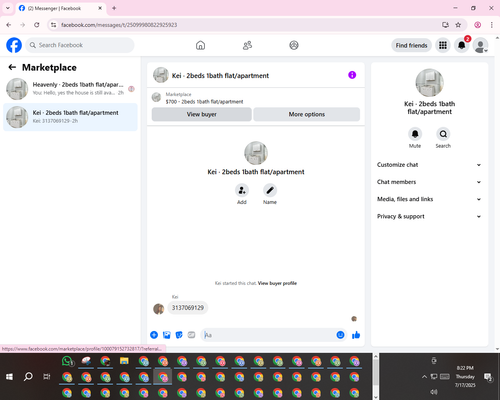The image size is (500, 400).
Task: Open Windows taskbar search
Action: 28,377
